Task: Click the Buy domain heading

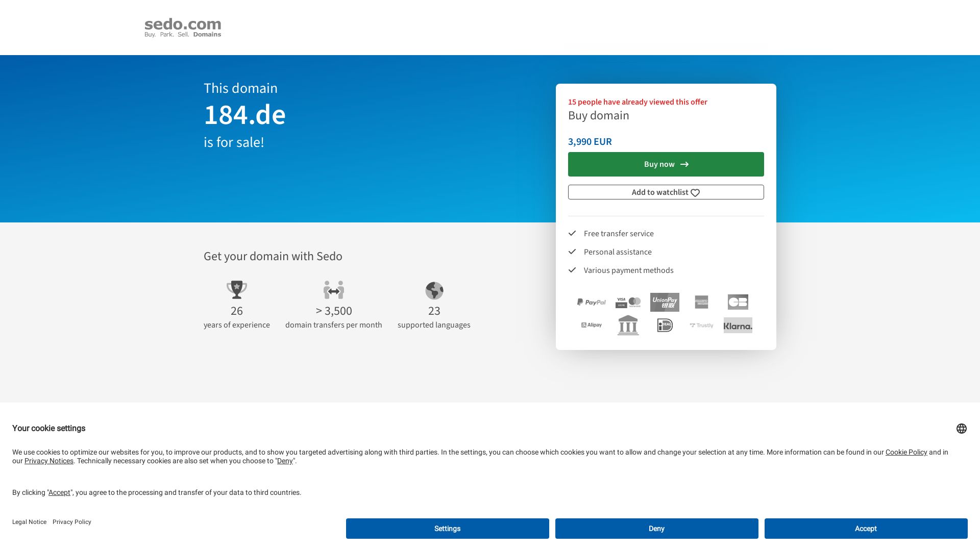Action: [x=599, y=115]
